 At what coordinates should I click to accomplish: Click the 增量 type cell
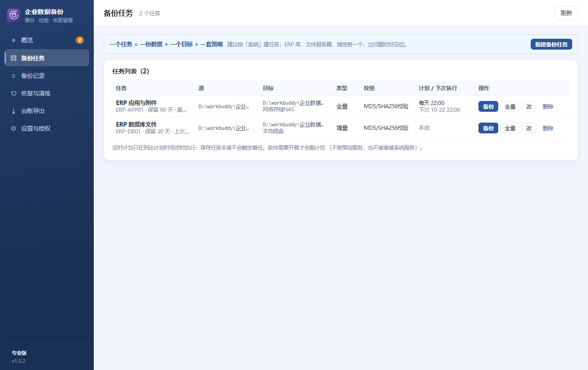tap(342, 128)
